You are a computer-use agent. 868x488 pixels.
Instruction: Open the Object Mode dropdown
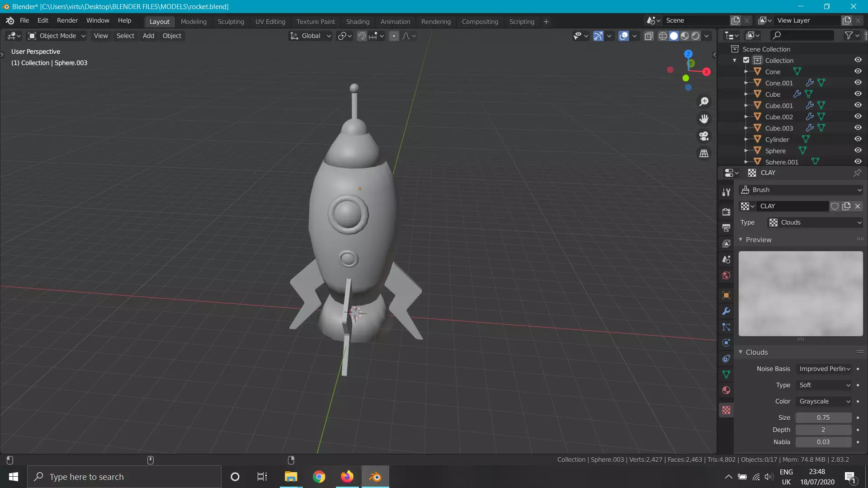57,36
